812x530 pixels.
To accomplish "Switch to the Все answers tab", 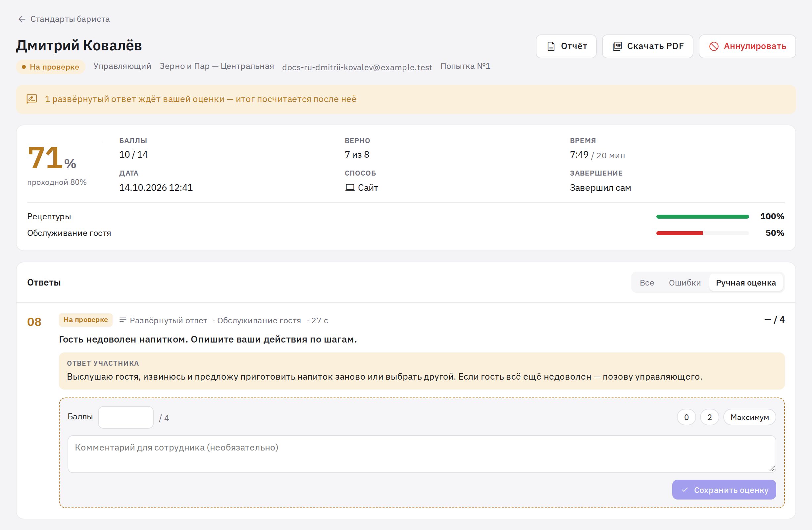I will pos(646,283).
